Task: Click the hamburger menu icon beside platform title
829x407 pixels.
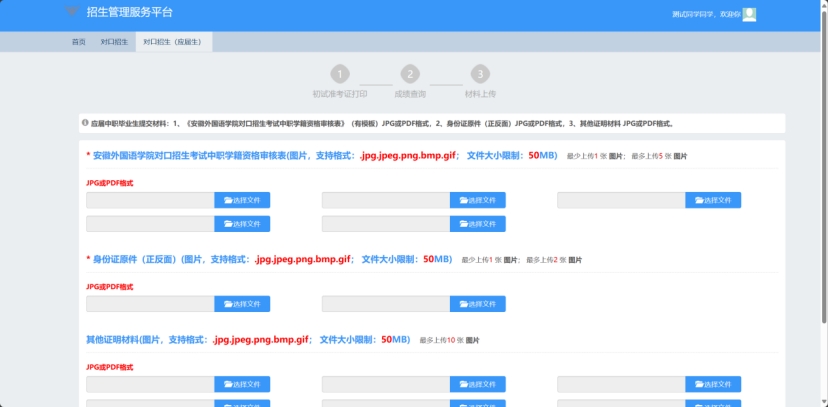Action: (x=71, y=11)
